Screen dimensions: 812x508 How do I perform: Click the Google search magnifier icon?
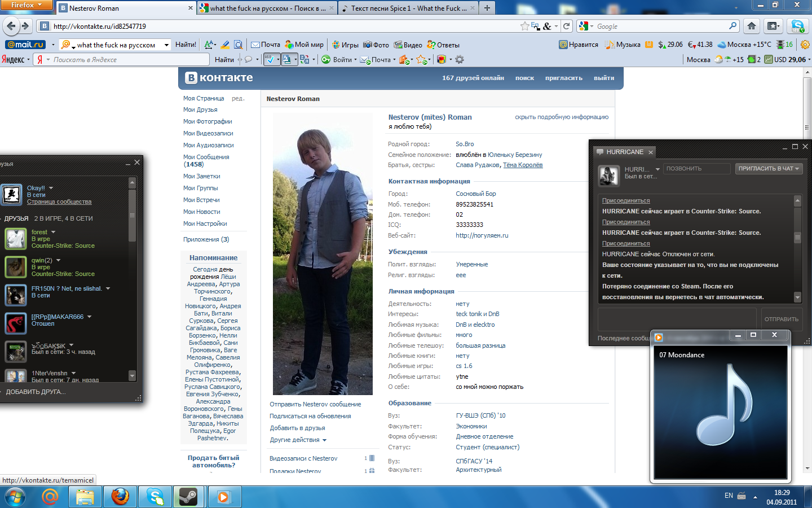tap(733, 26)
